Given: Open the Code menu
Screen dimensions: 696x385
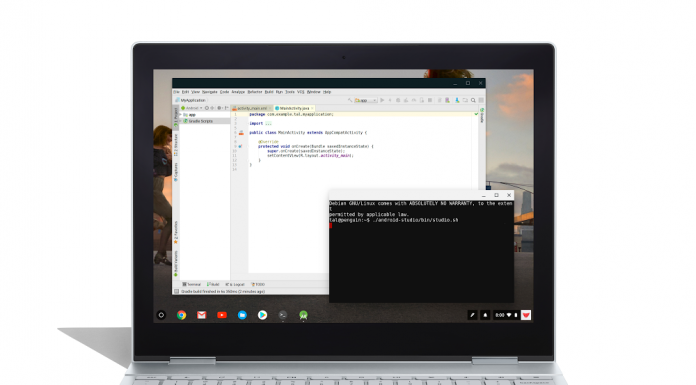Looking at the screenshot, I should point(224,92).
